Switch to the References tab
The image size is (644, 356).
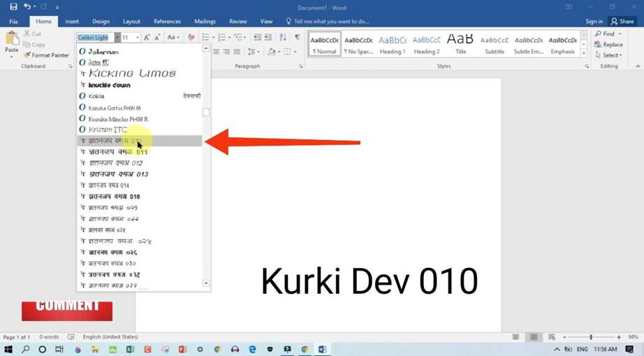point(167,22)
